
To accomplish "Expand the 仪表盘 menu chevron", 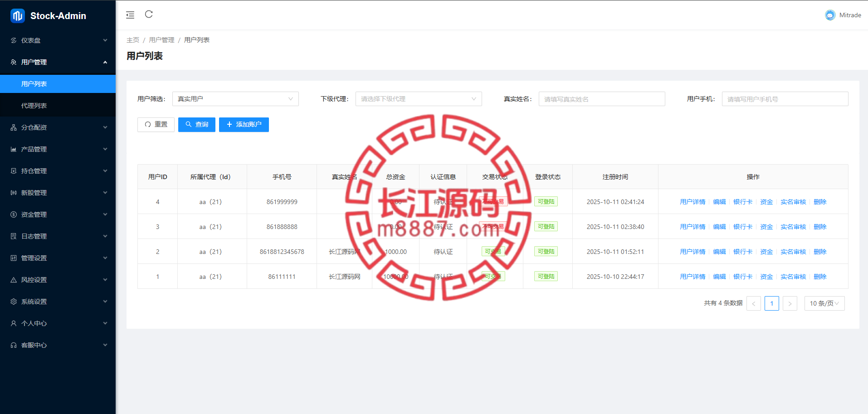I will tap(105, 40).
